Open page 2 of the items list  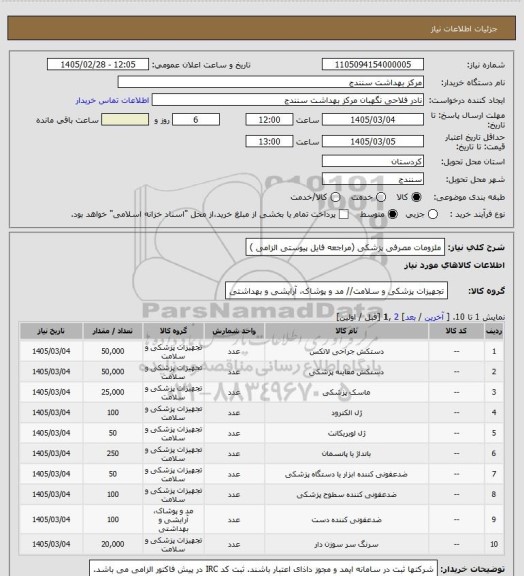coord(396,317)
